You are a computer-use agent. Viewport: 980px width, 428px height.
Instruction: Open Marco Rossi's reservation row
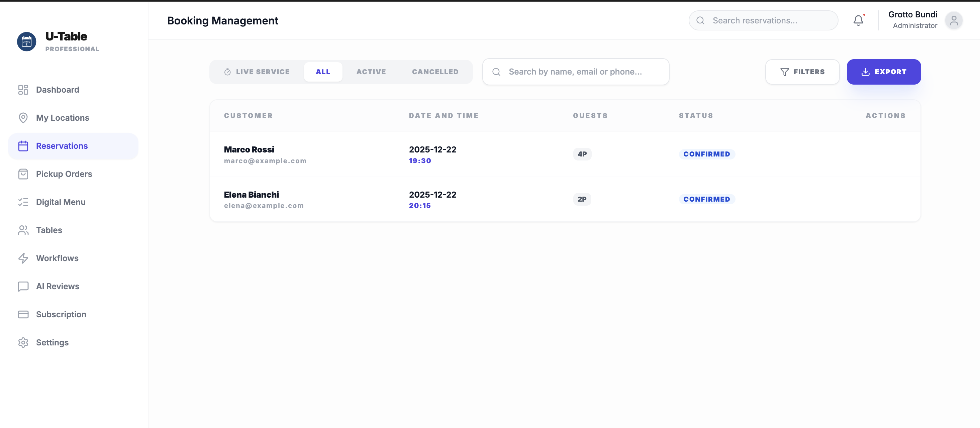point(249,150)
